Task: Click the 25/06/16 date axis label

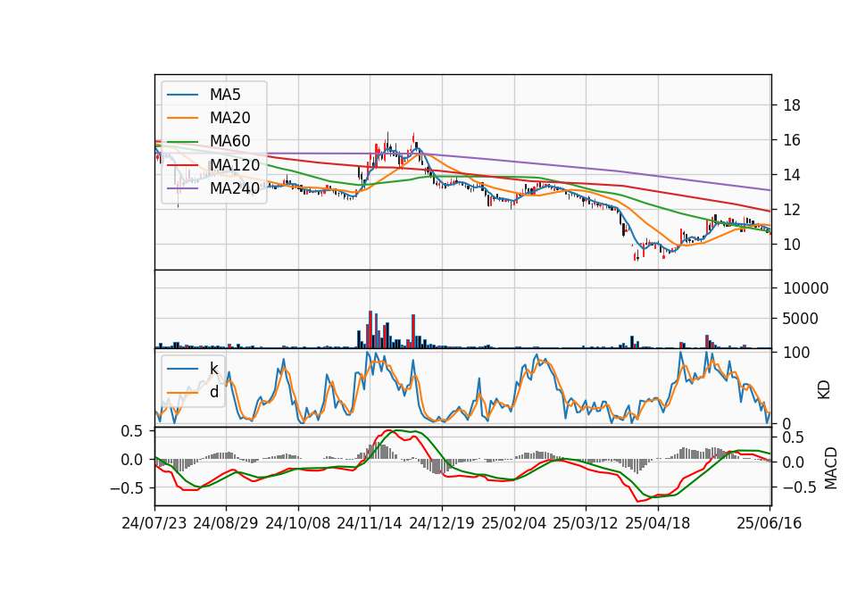Action: pos(770,523)
